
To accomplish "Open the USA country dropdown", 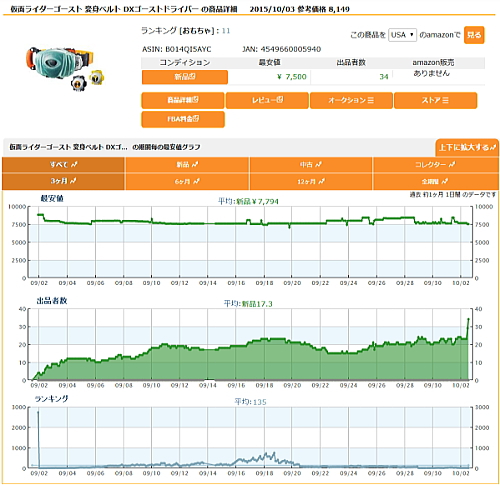I will [402, 35].
